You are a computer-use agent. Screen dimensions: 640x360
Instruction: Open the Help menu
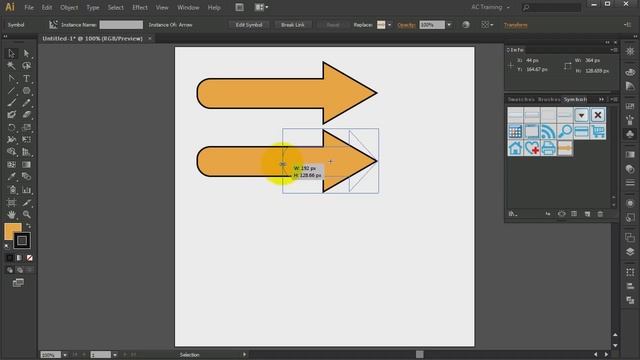click(x=214, y=7)
